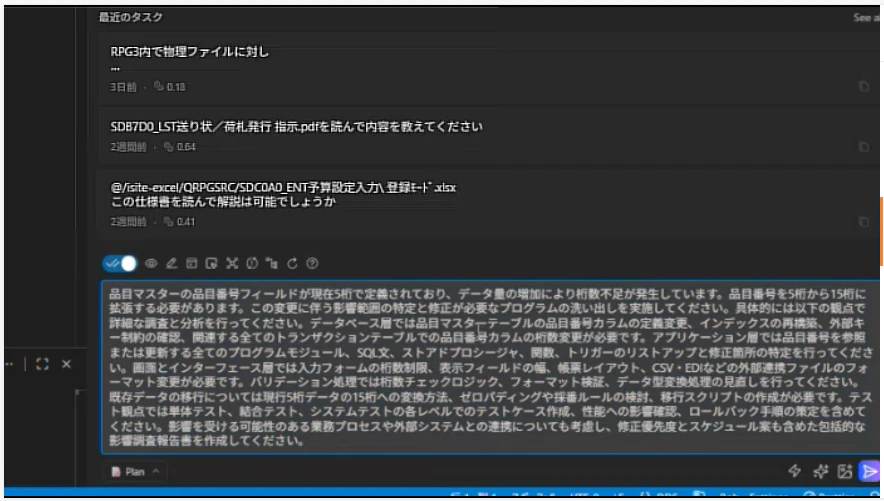Copy the SDB7D0_LST送り状 task
This screenshot has height=501, width=884.
pyautogui.click(x=864, y=147)
